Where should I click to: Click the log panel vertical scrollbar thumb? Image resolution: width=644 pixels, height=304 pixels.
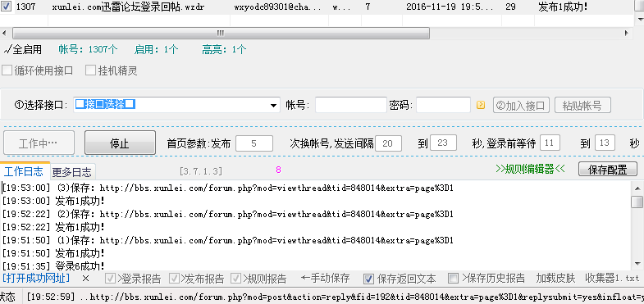(x=637, y=202)
